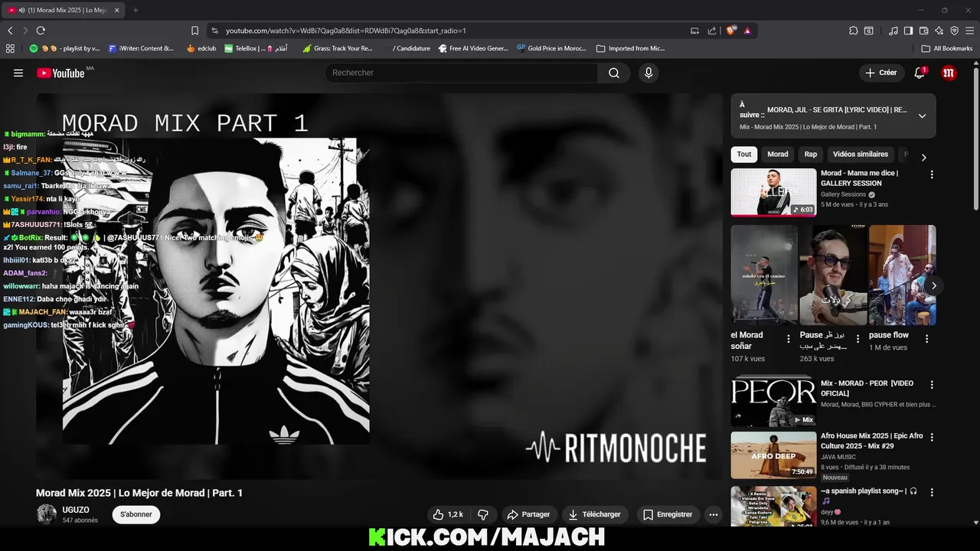
Task: Open spanish playlist song thumbnail
Action: click(x=773, y=507)
